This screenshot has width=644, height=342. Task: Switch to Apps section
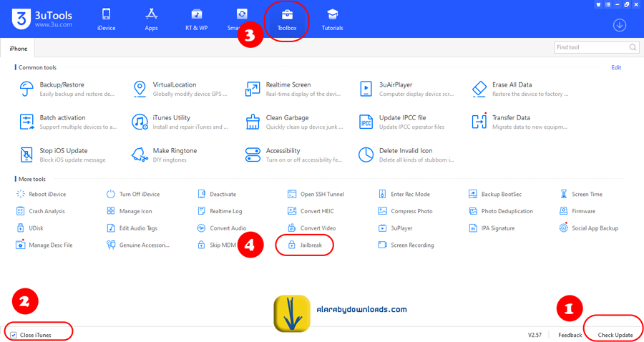151,19
